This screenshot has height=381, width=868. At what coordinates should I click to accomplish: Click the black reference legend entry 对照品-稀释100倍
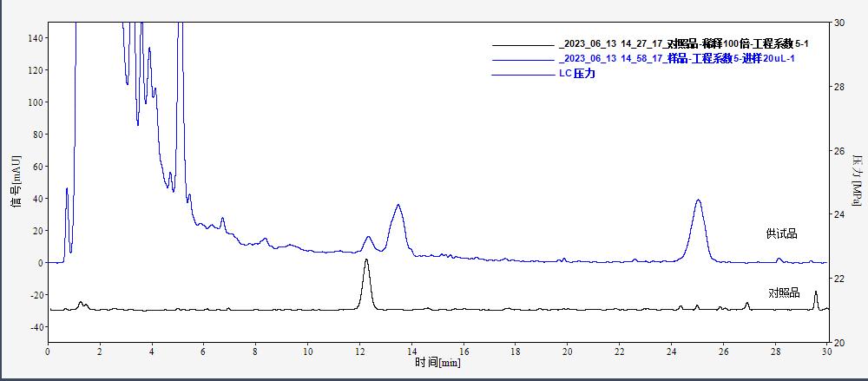685,43
